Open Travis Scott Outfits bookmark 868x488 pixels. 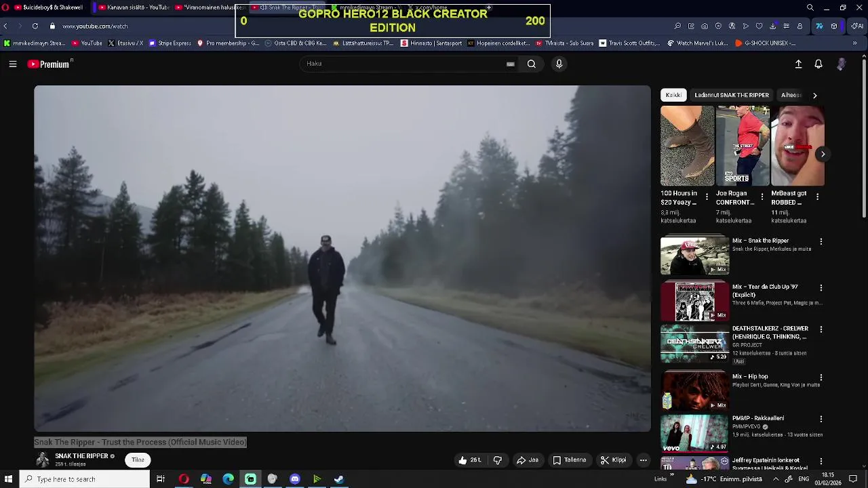629,43
